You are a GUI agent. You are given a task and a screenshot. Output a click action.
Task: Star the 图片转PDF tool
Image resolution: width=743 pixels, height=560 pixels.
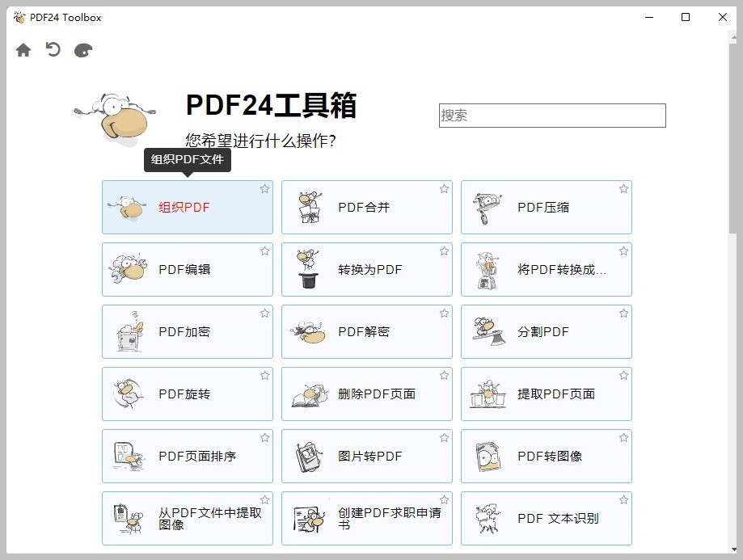[x=444, y=438]
